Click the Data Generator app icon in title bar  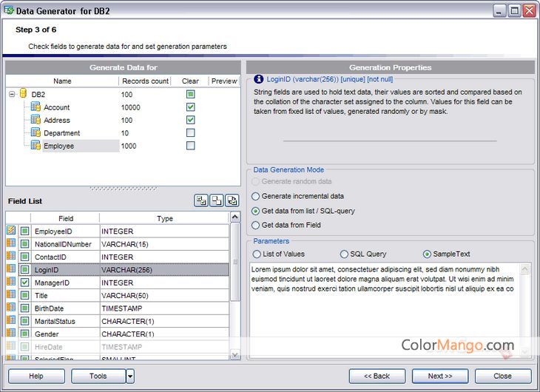point(9,10)
